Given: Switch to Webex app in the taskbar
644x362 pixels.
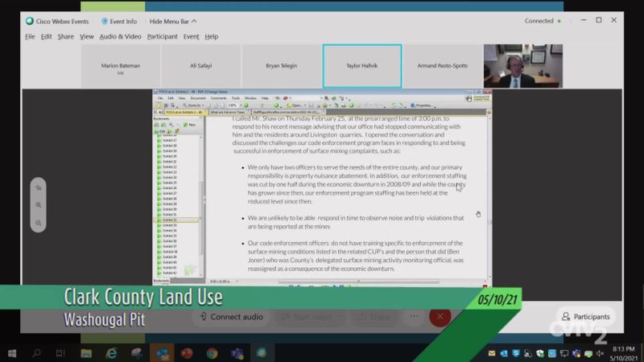Looking at the screenshot, I should [x=262, y=353].
